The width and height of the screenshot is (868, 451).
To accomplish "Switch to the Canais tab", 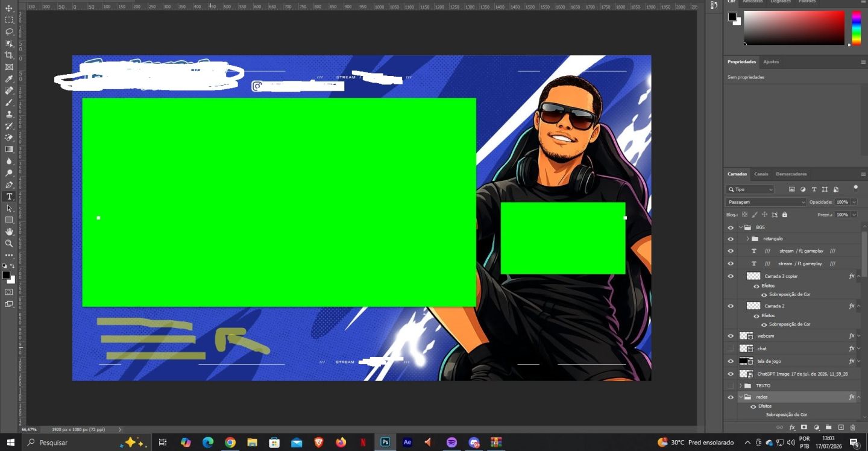I will pos(761,174).
